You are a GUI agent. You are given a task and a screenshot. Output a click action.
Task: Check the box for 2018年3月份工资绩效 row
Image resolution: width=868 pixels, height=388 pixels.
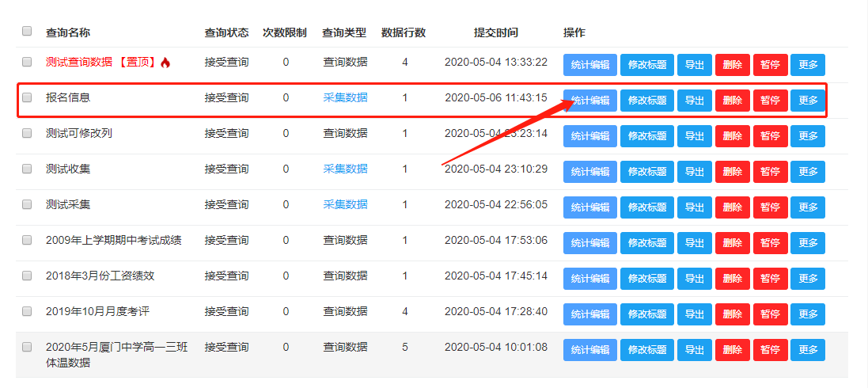[27, 276]
